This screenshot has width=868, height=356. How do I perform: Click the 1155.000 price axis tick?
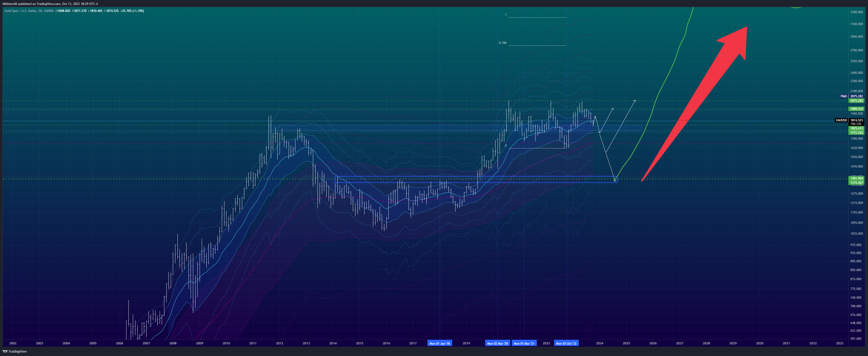(857, 212)
